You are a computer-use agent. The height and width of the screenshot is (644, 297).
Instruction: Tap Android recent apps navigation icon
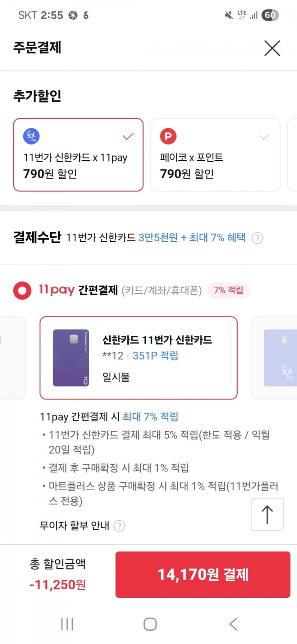[x=67, y=624]
